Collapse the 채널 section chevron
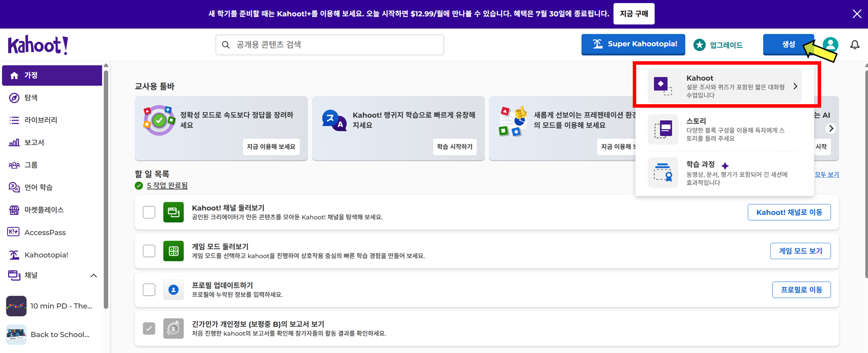This screenshot has width=868, height=353. point(93,276)
